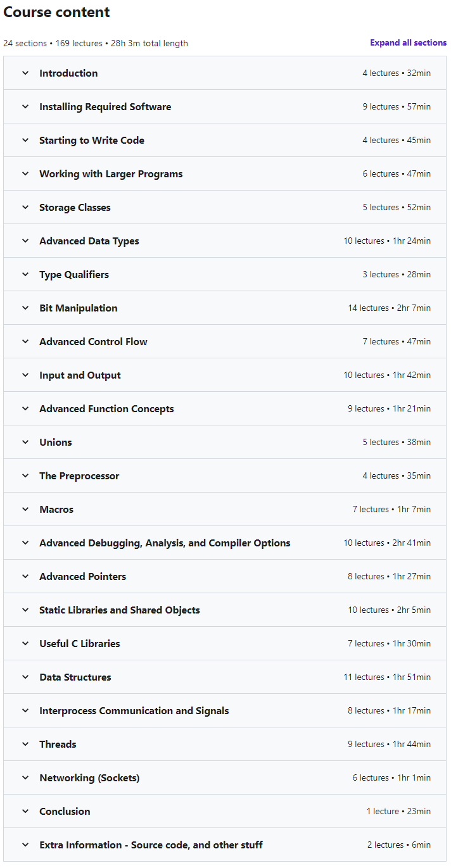Screen dimensions: 451x868
Task: Click chevron beside Installing Required Software
Action: [x=25, y=106]
